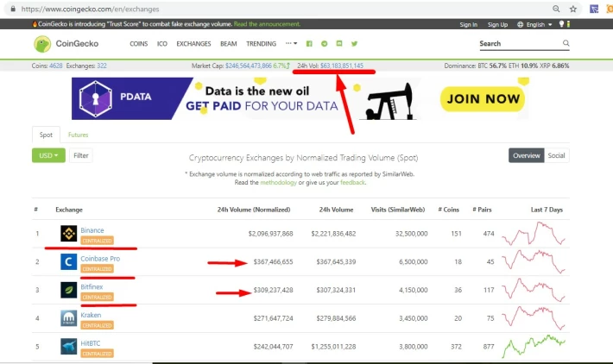Click the browser zoom magnifier icon
The image size is (613, 364).
click(556, 9)
